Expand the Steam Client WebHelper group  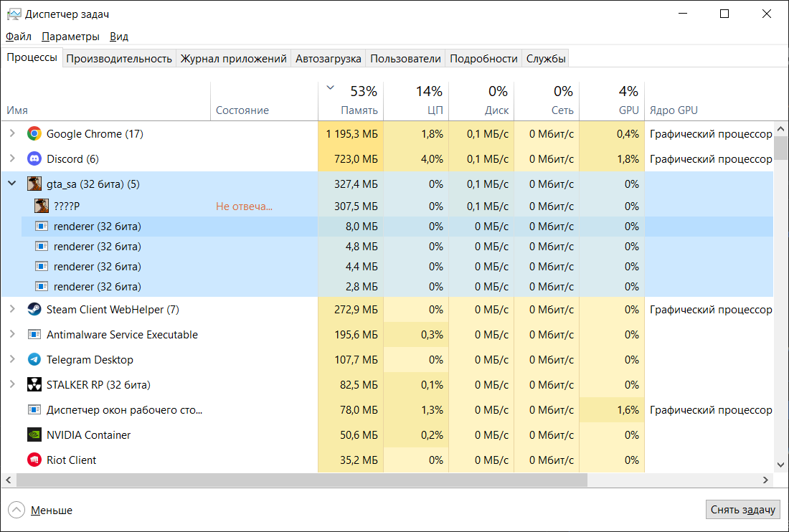point(13,309)
